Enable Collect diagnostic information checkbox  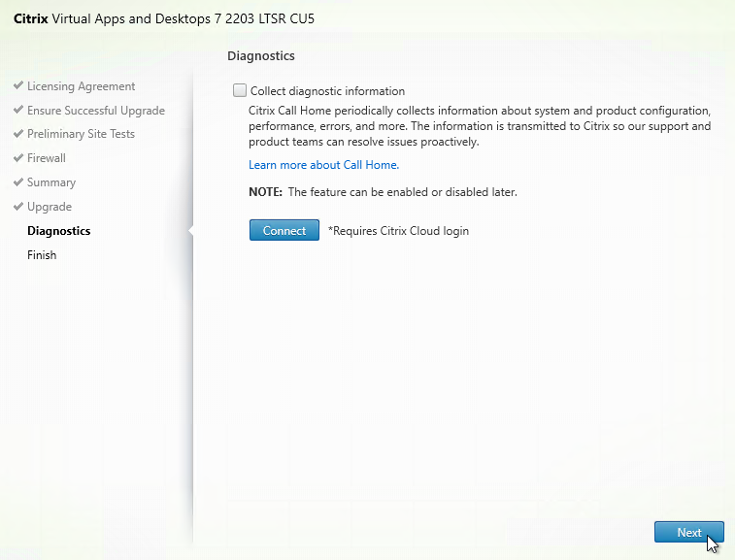240,90
